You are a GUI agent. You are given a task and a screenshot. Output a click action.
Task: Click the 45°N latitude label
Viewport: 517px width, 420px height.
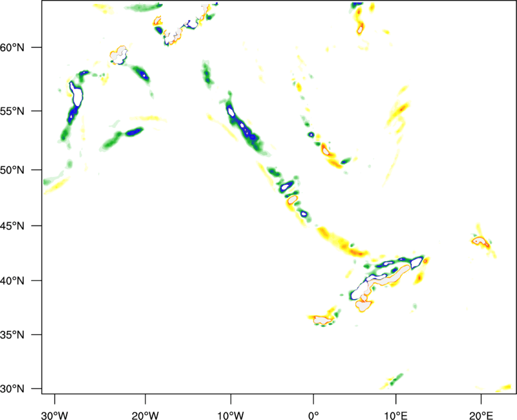click(x=12, y=227)
